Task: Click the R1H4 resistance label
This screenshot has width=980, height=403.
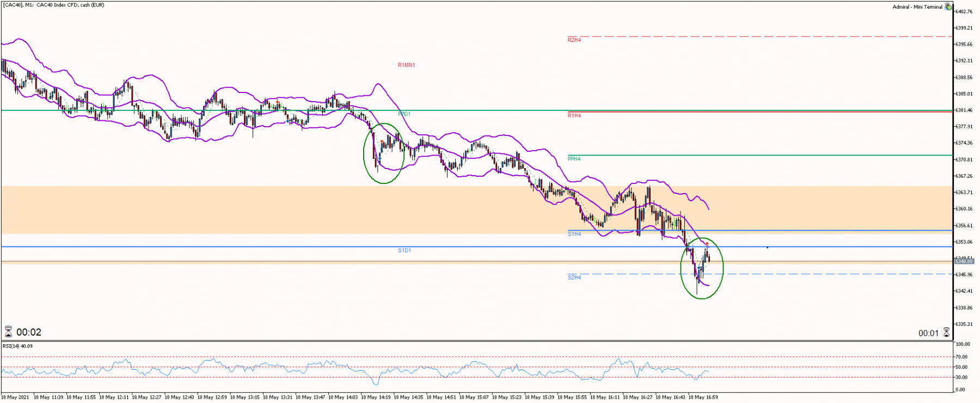Action: [x=574, y=115]
